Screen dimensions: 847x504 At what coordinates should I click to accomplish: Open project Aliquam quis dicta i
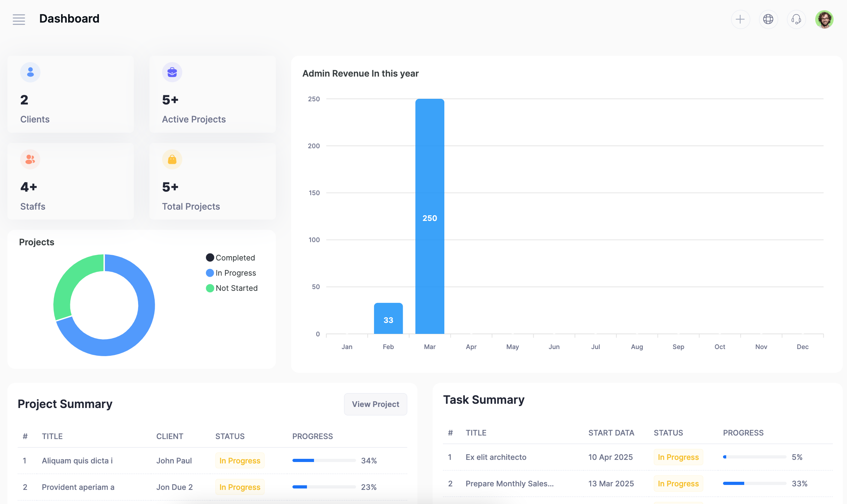tap(77, 461)
